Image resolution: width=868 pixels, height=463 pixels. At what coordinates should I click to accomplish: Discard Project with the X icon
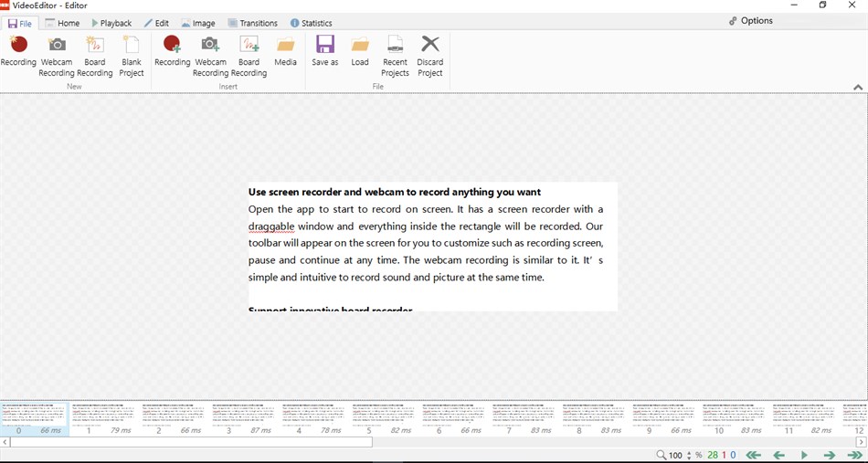[x=430, y=56]
